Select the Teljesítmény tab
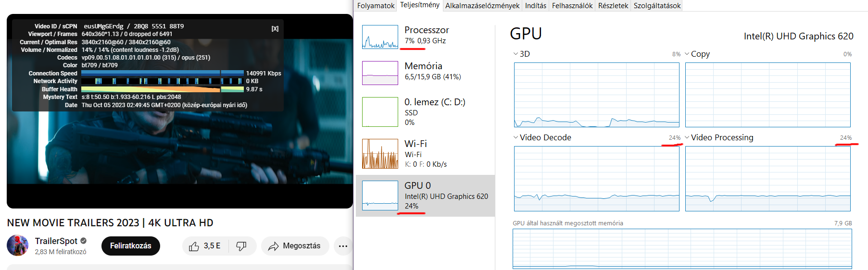The image size is (868, 270). (420, 5)
